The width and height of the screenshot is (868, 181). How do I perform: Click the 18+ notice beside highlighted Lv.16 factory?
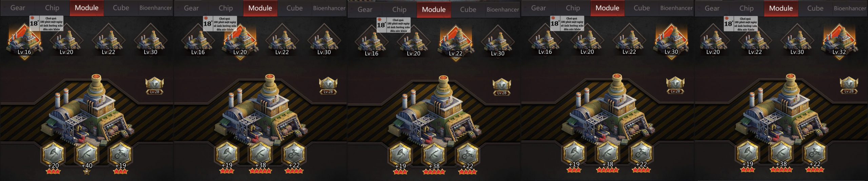(x=46, y=23)
